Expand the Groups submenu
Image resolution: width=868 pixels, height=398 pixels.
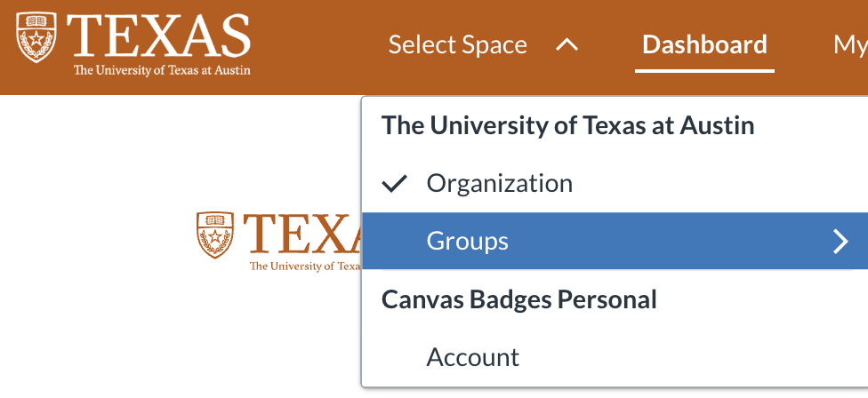coord(467,241)
